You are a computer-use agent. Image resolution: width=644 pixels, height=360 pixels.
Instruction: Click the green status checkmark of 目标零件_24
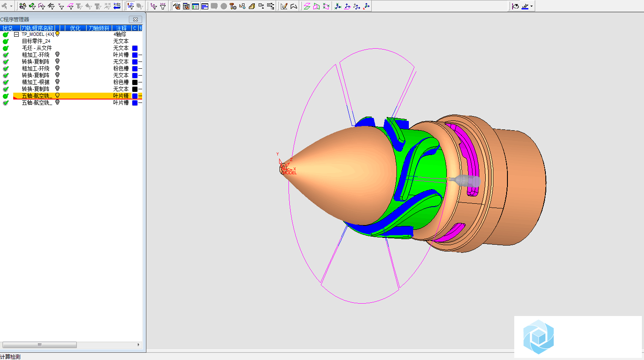(x=6, y=41)
